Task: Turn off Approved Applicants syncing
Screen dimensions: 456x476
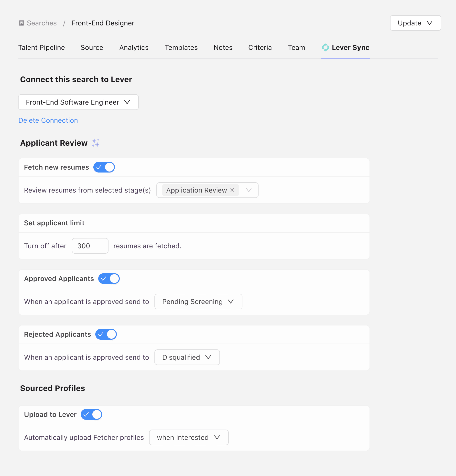Action: [x=109, y=279]
